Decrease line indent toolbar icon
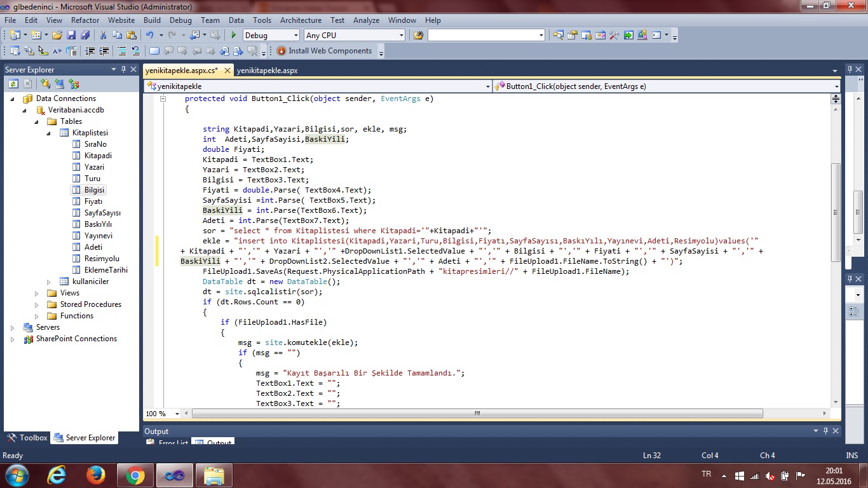Image resolution: width=868 pixels, height=488 pixels. (x=90, y=51)
